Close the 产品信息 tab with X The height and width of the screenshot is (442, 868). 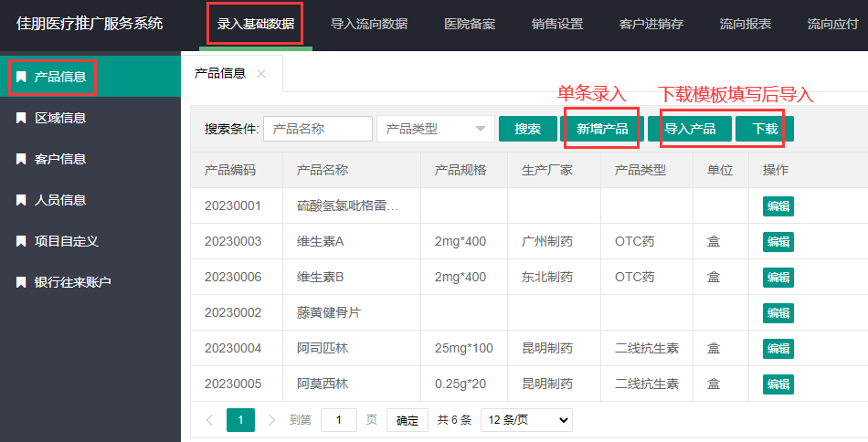point(261,74)
